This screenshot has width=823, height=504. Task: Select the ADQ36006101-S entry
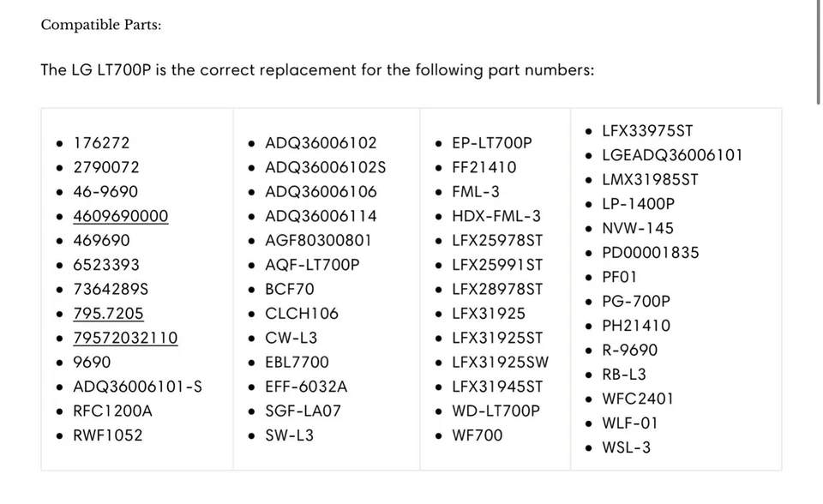click(x=137, y=387)
